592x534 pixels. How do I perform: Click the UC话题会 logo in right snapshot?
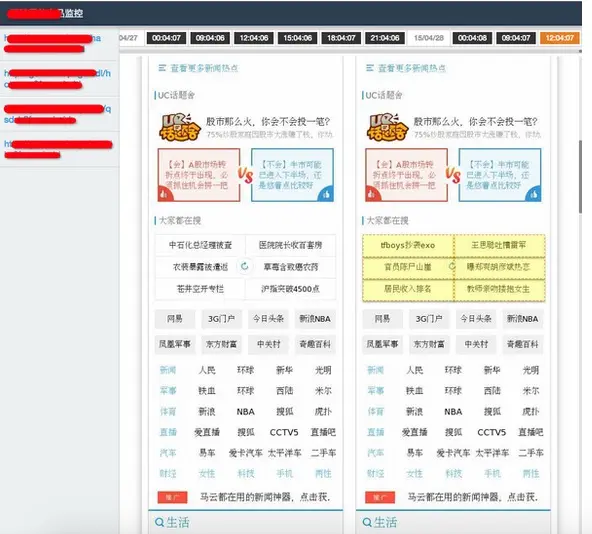387,127
